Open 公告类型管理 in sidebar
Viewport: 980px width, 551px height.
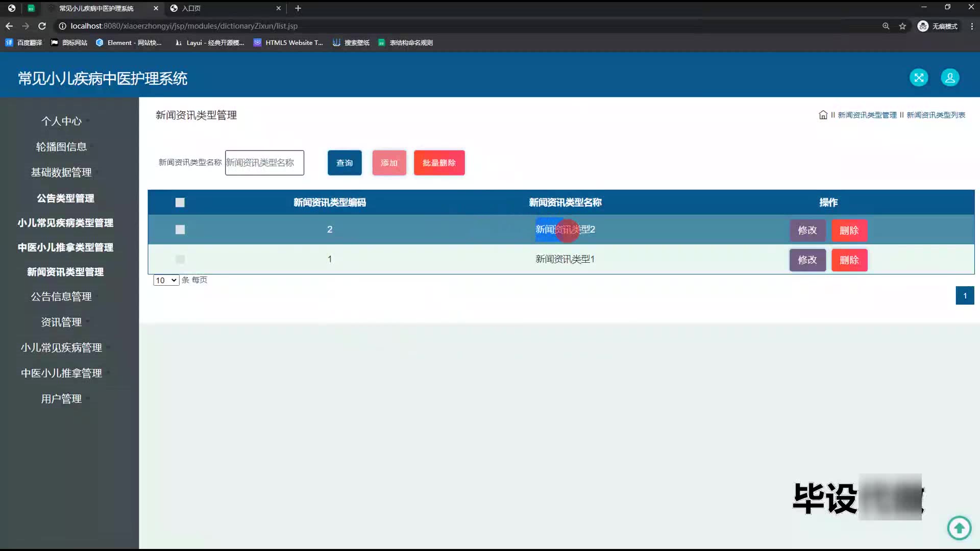[x=65, y=198]
